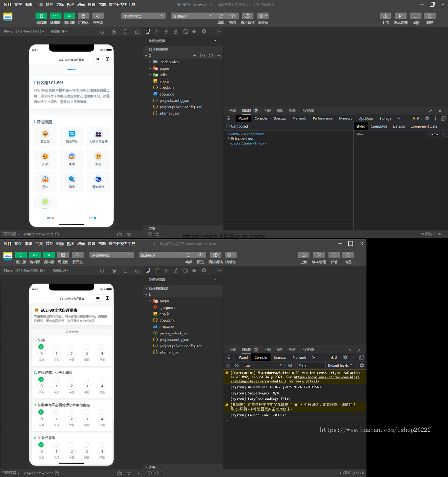Image resolution: width=448 pixels, height=477 pixels.
Task: Select option 2 for 头脑中有不必要的想法 question
Action: click(x=72, y=419)
